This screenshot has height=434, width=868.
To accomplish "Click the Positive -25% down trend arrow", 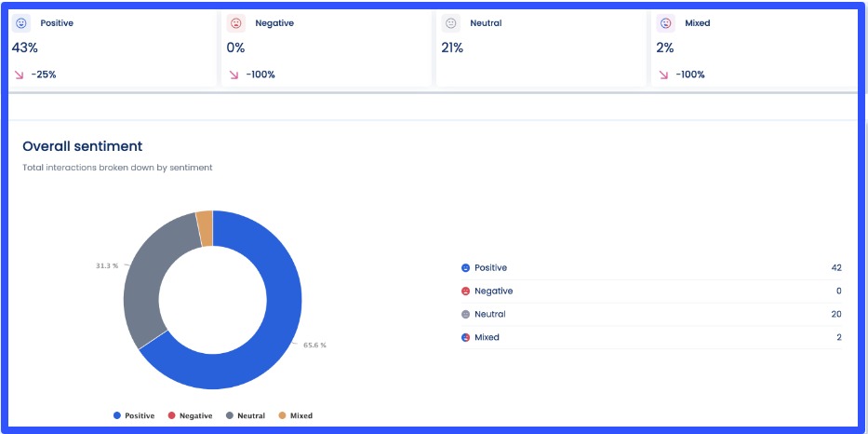I will click(x=18, y=75).
